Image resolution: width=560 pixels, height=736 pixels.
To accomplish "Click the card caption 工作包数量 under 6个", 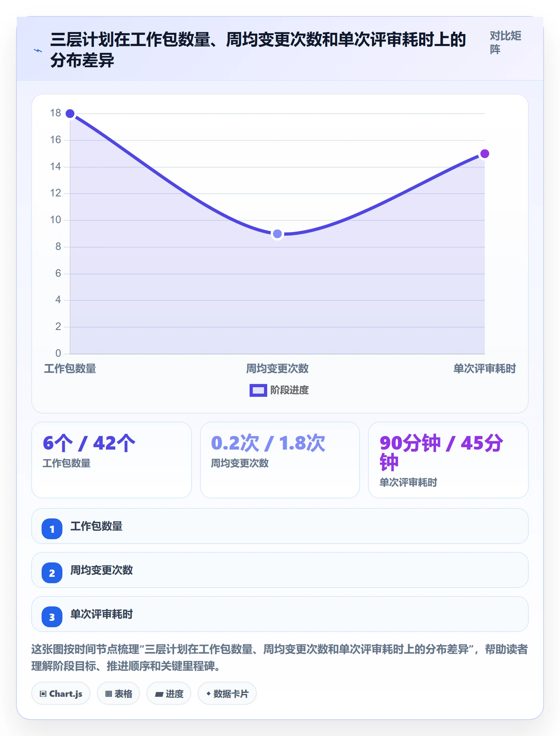I will point(66,463).
